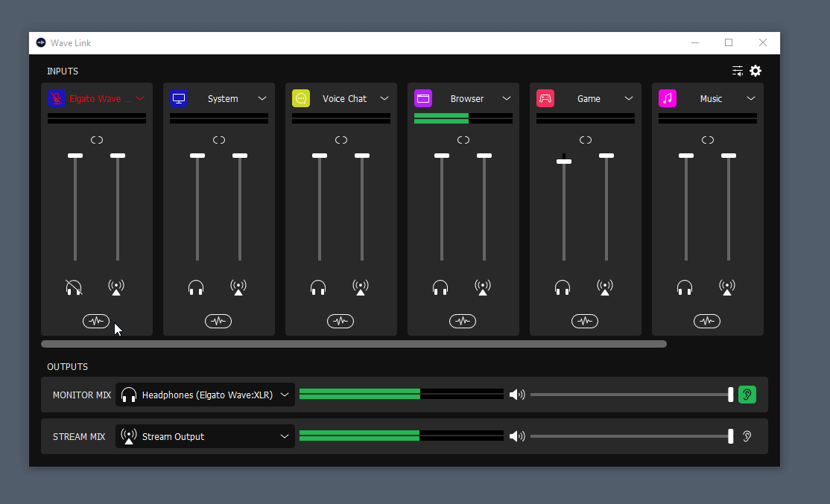The width and height of the screenshot is (830, 504).
Task: Toggle green ear listen button for Monitor Mix
Action: click(747, 395)
